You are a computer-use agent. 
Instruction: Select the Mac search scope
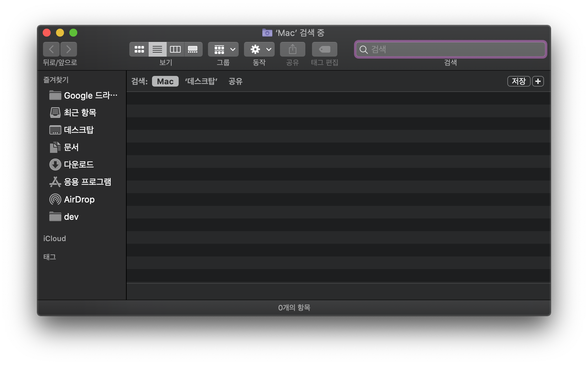165,81
